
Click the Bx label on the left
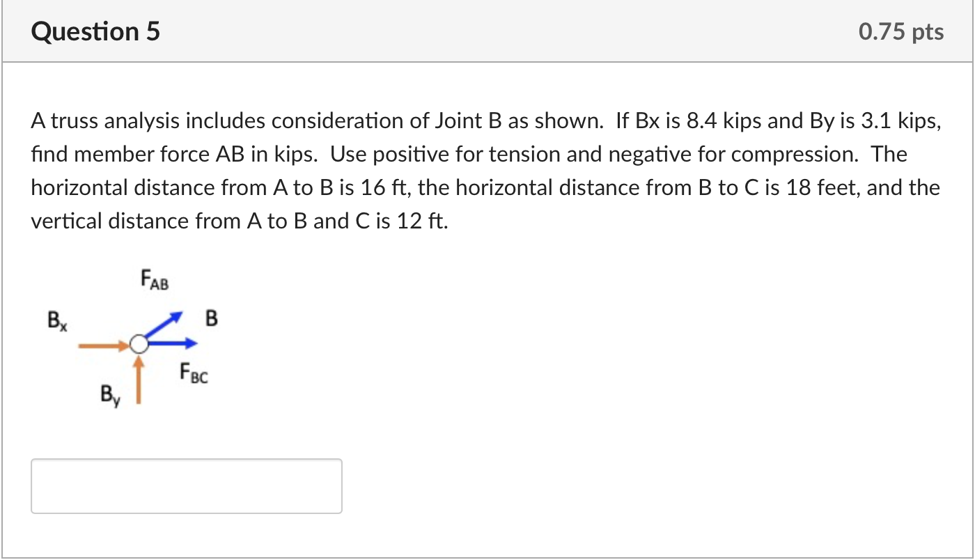[57, 321]
